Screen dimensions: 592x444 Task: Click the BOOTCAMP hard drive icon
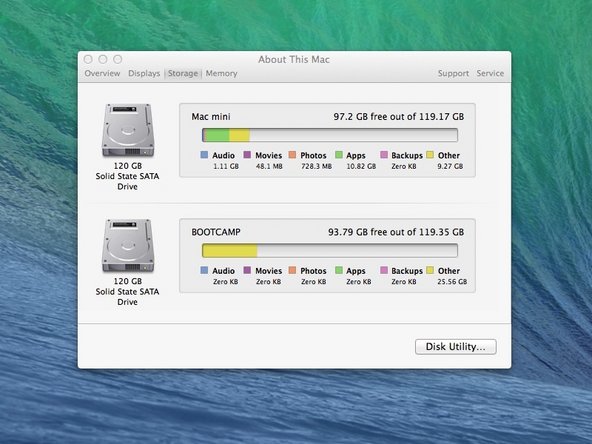[128, 245]
